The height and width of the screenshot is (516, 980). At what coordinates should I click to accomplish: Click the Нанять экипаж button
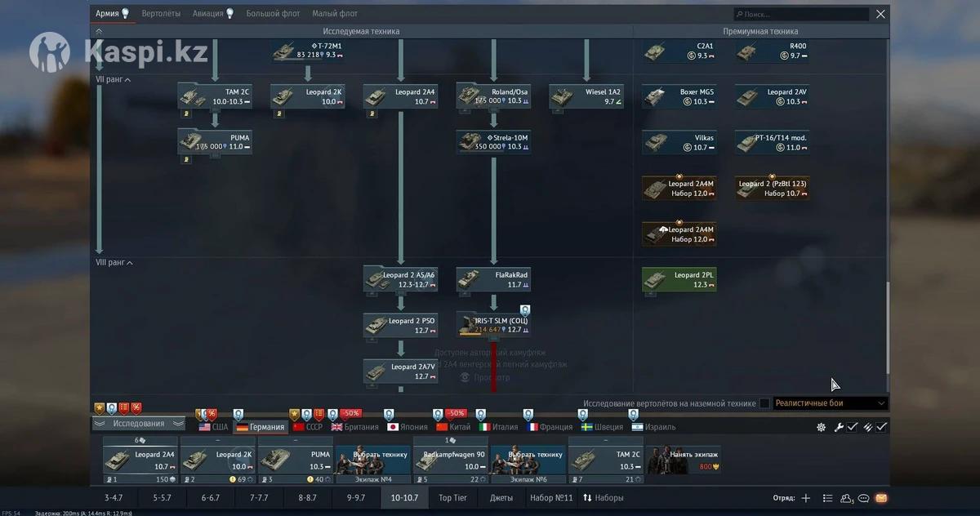point(684,460)
